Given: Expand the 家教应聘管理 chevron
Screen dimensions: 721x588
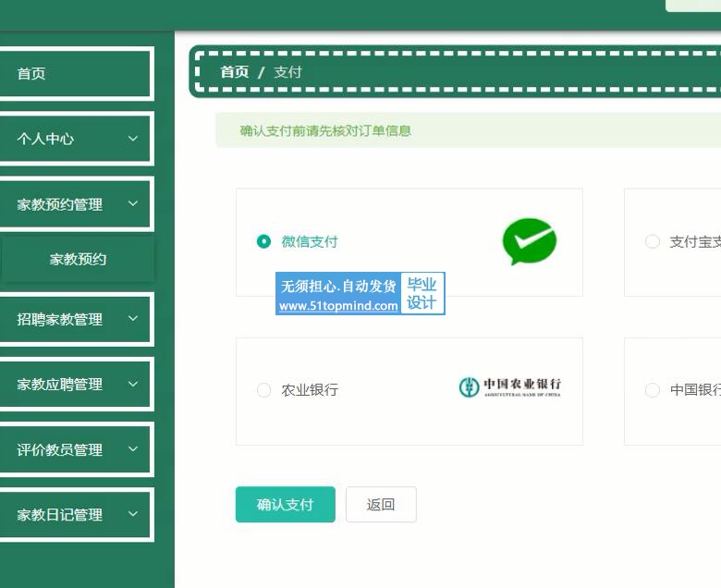Looking at the screenshot, I should (133, 384).
